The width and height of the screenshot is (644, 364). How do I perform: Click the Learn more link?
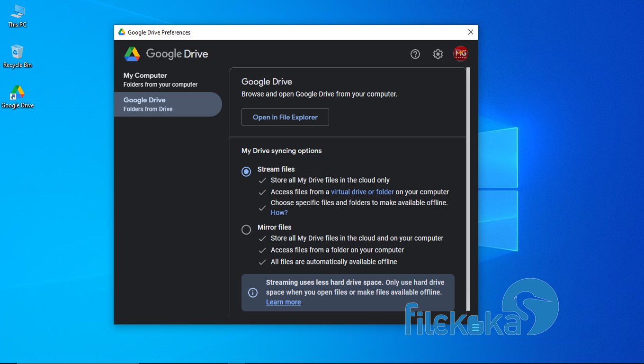point(283,302)
